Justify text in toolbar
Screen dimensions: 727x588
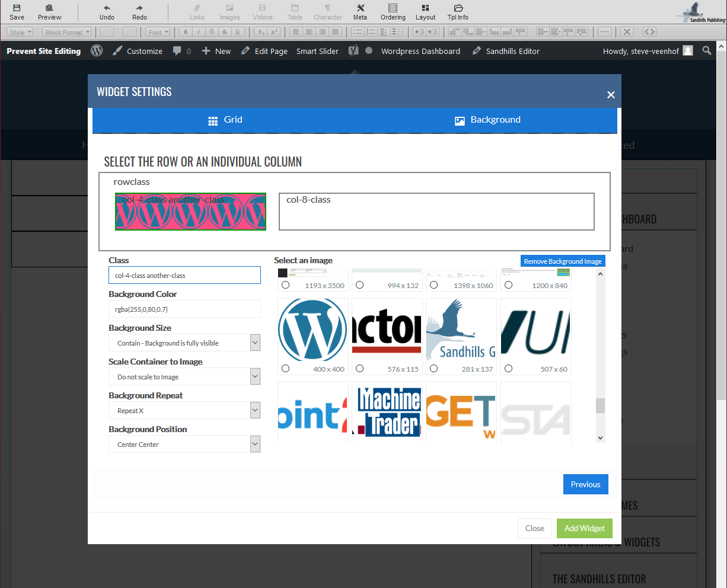coord(336,32)
